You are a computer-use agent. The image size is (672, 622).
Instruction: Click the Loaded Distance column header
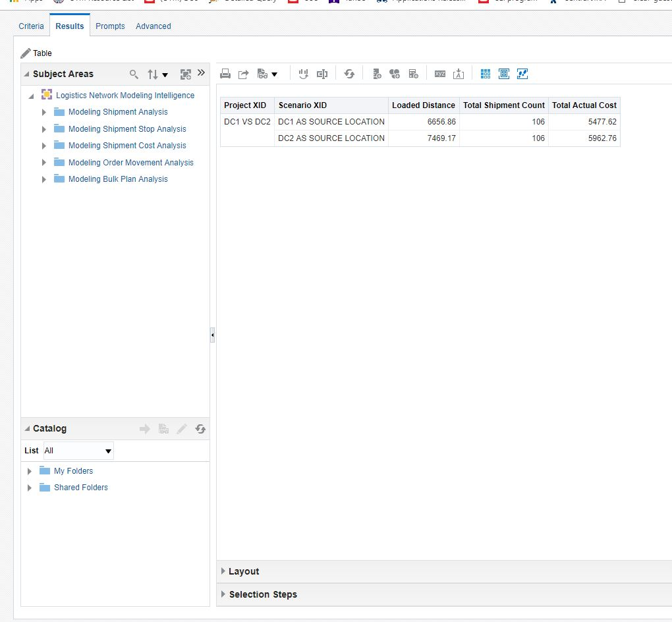[x=424, y=105]
